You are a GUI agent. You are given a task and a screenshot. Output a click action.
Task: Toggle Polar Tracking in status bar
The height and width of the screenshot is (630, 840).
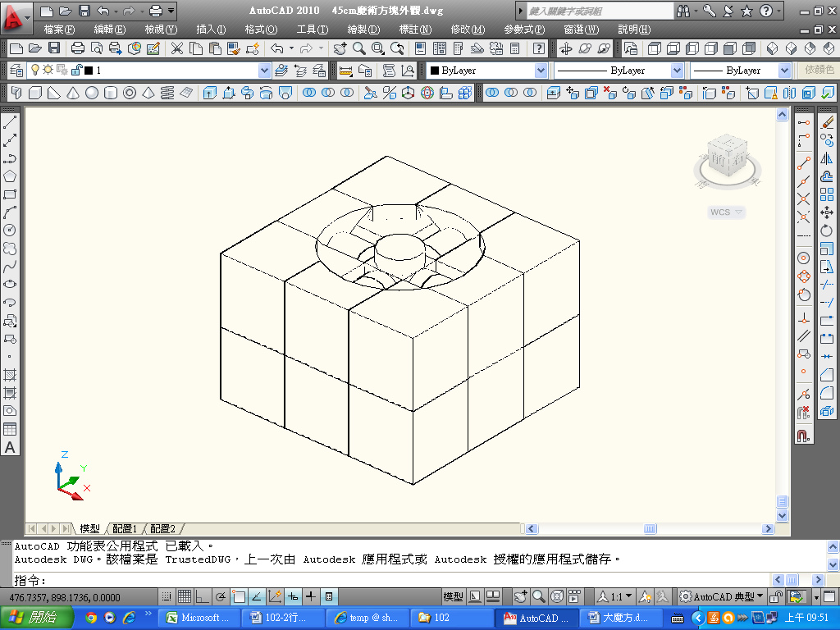click(220, 596)
